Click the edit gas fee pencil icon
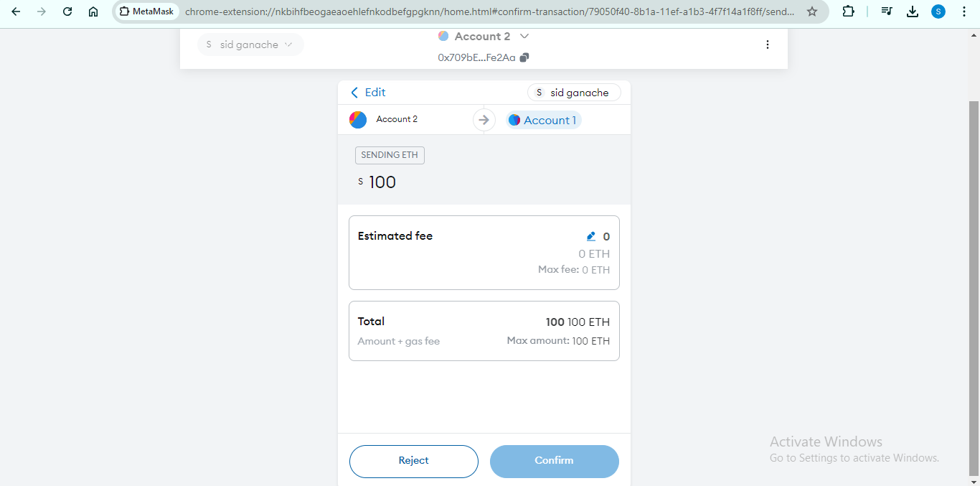 click(591, 236)
